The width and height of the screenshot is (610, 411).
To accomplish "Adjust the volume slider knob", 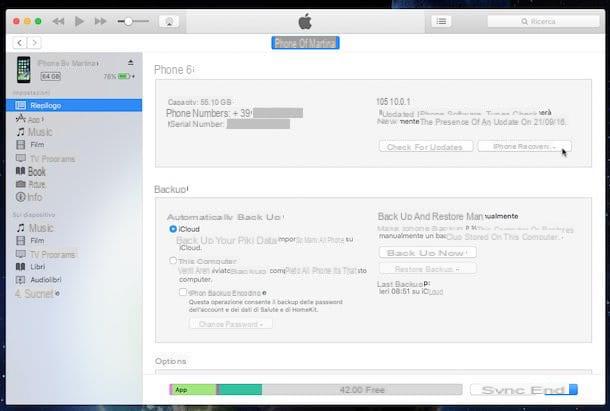I will [128, 21].
